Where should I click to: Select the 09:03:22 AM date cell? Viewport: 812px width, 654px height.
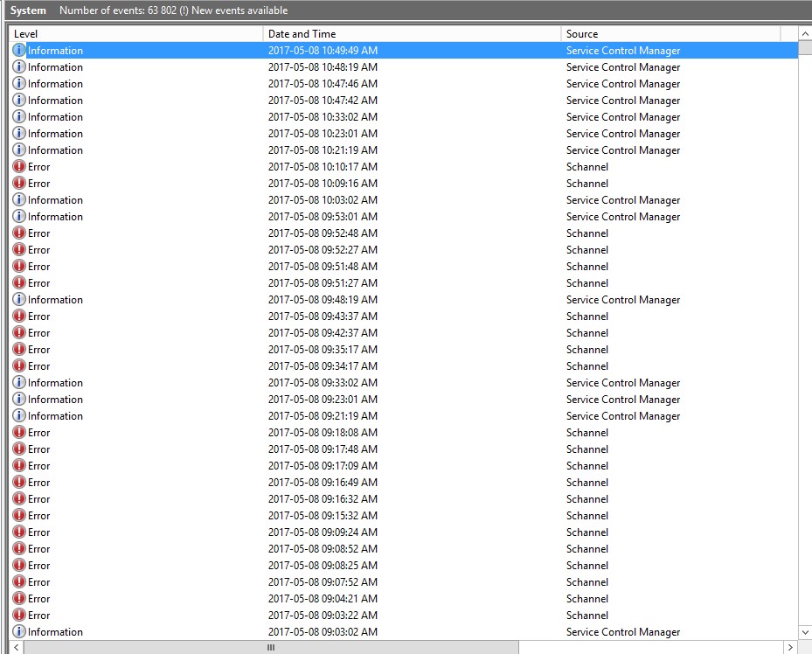pyautogui.click(x=323, y=616)
